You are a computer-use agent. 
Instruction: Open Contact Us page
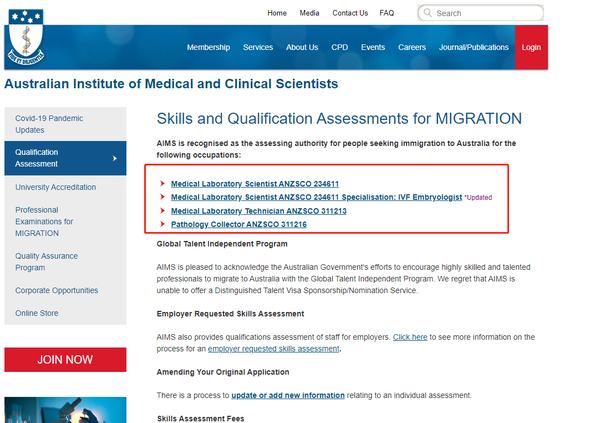pos(350,13)
